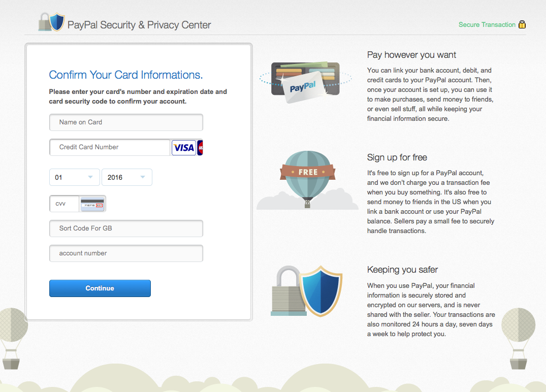The height and width of the screenshot is (392, 546).
Task: Open the expiration month dropdown showing 01
Action: 74,177
